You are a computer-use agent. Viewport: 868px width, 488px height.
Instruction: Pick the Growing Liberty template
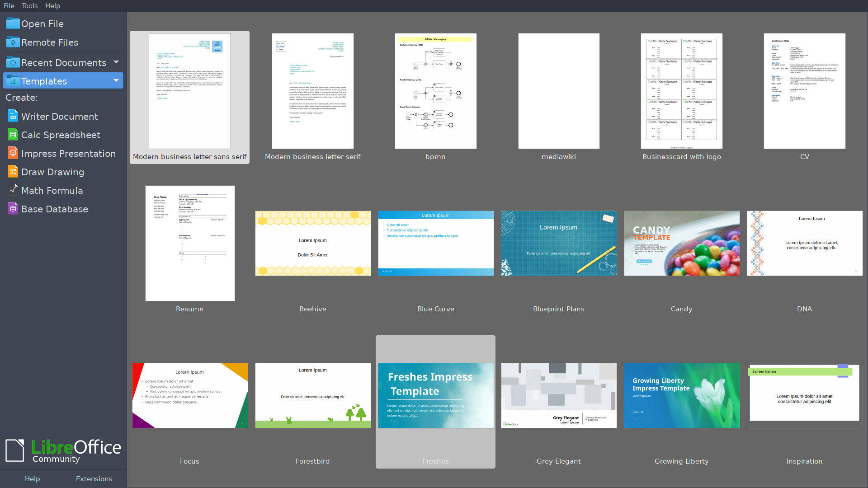coord(682,395)
